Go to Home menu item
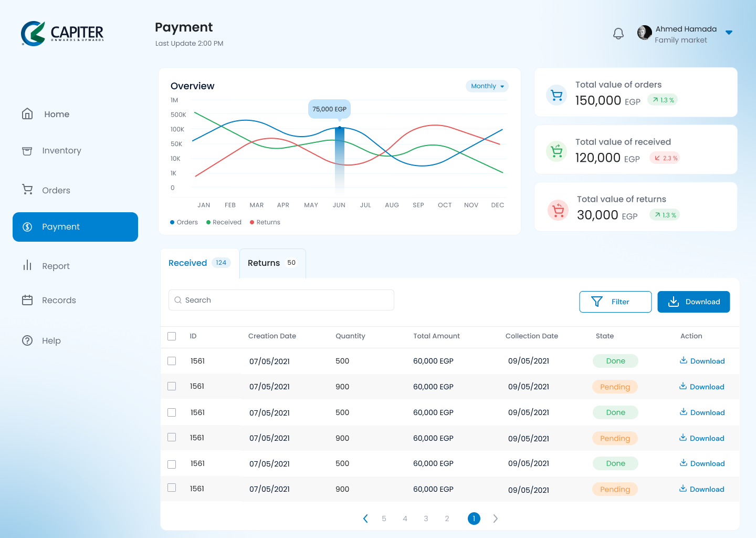Image resolution: width=756 pixels, height=538 pixels. click(x=57, y=114)
